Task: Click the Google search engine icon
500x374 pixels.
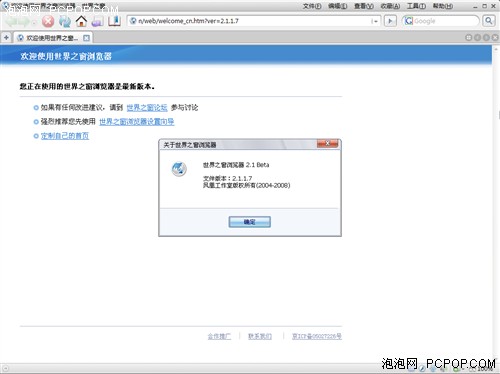Action: pyautogui.click(x=409, y=21)
